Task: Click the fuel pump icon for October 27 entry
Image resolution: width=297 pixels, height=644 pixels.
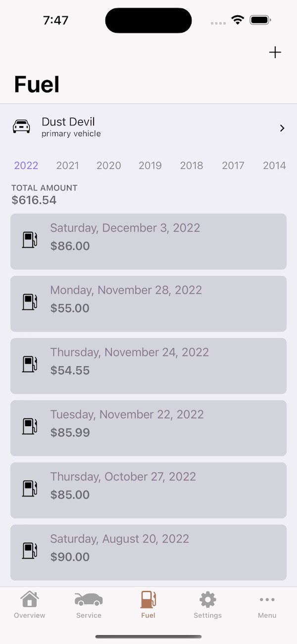Action: 30,489
